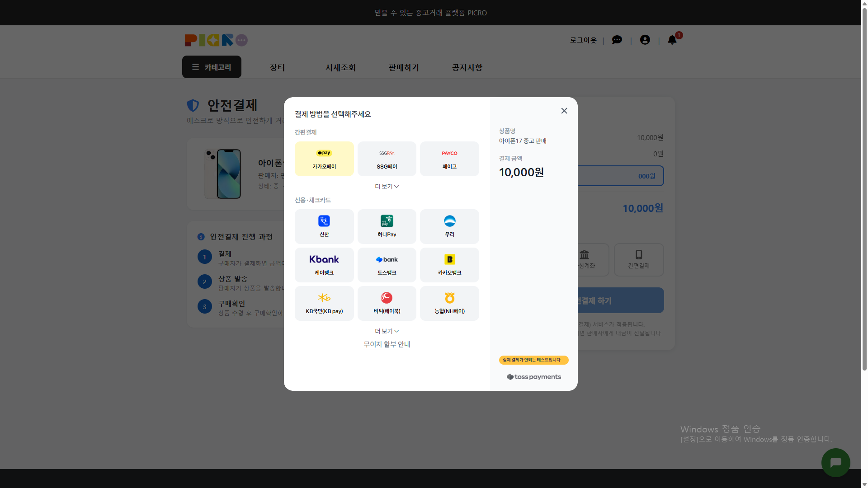868x488 pixels.
Task: Click step 3 구매확인 circle
Action: click(x=205, y=307)
